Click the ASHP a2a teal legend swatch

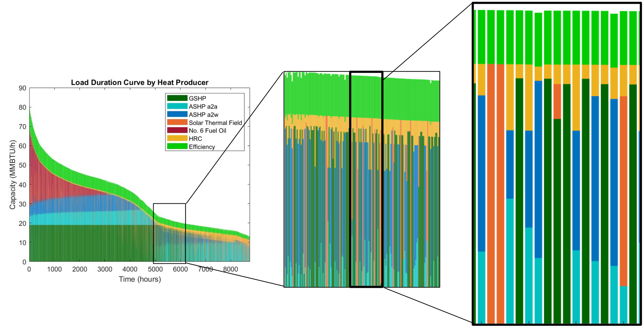click(177, 106)
